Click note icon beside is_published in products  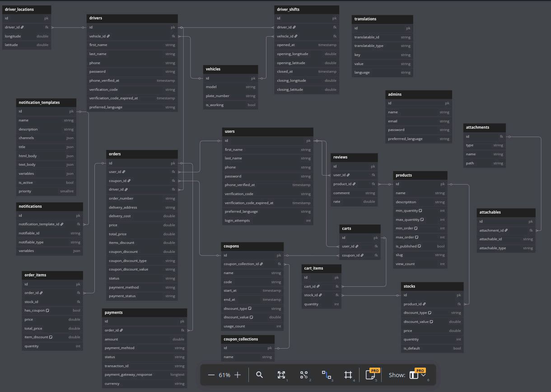pyautogui.click(x=420, y=246)
